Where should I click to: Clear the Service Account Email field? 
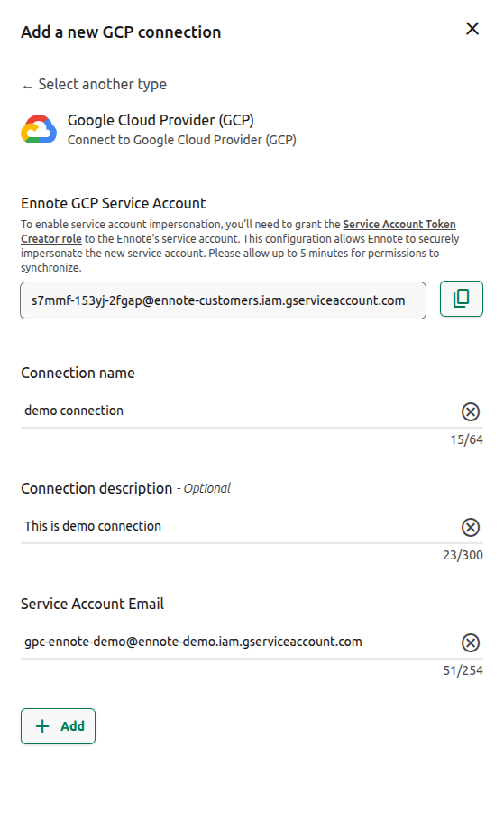[470, 642]
